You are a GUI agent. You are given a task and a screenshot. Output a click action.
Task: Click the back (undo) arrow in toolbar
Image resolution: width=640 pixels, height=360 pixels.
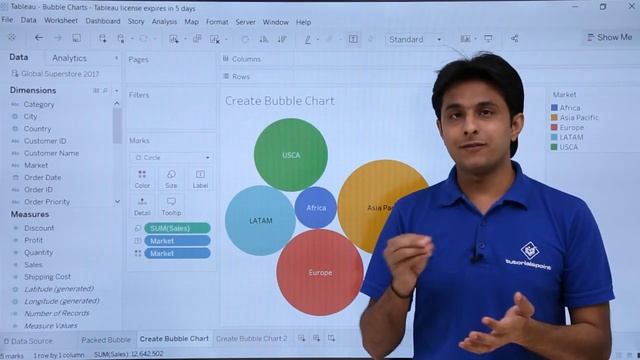click(39, 38)
